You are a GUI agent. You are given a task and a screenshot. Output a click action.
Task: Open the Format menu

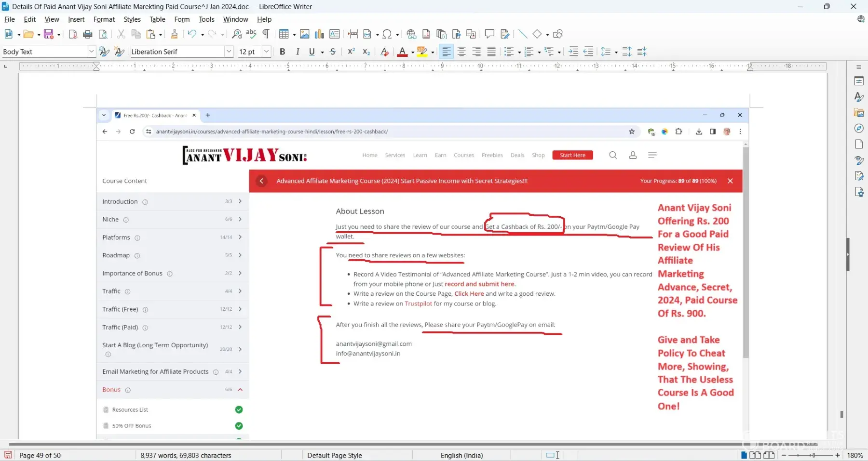pos(104,19)
